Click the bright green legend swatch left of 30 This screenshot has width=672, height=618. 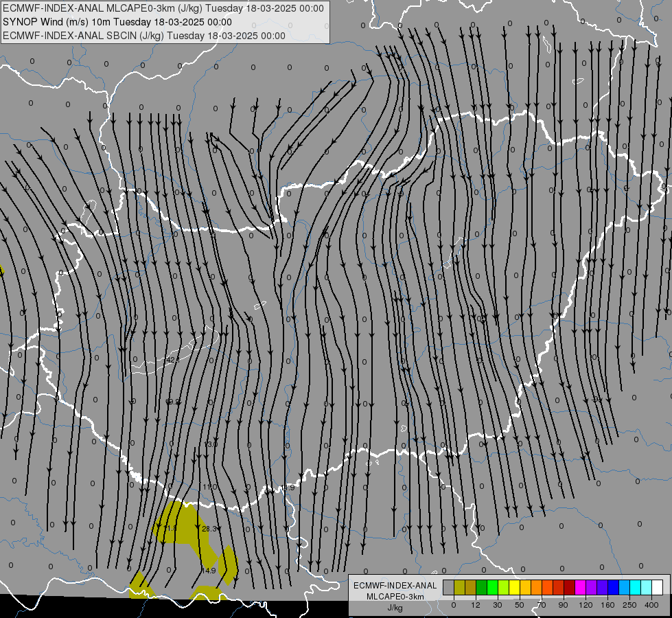pyautogui.click(x=492, y=587)
